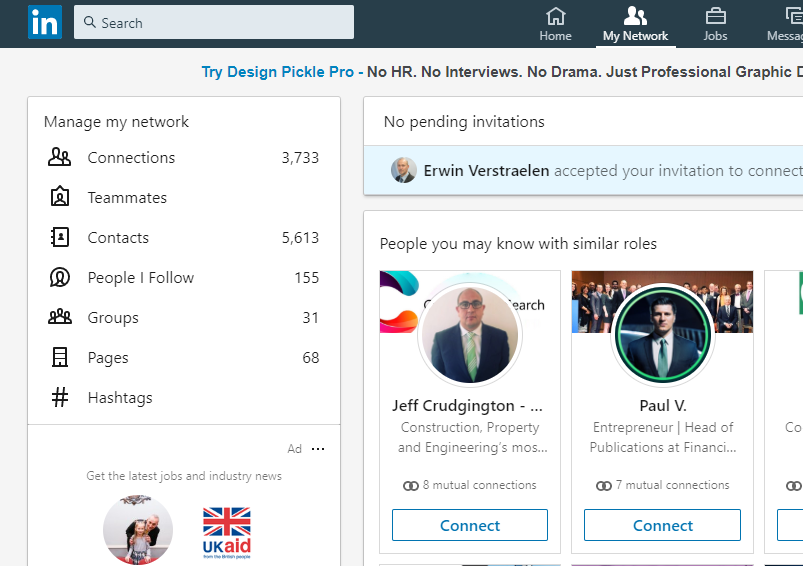This screenshot has width=803, height=566.
Task: Switch to the My Network tab
Action: click(635, 23)
